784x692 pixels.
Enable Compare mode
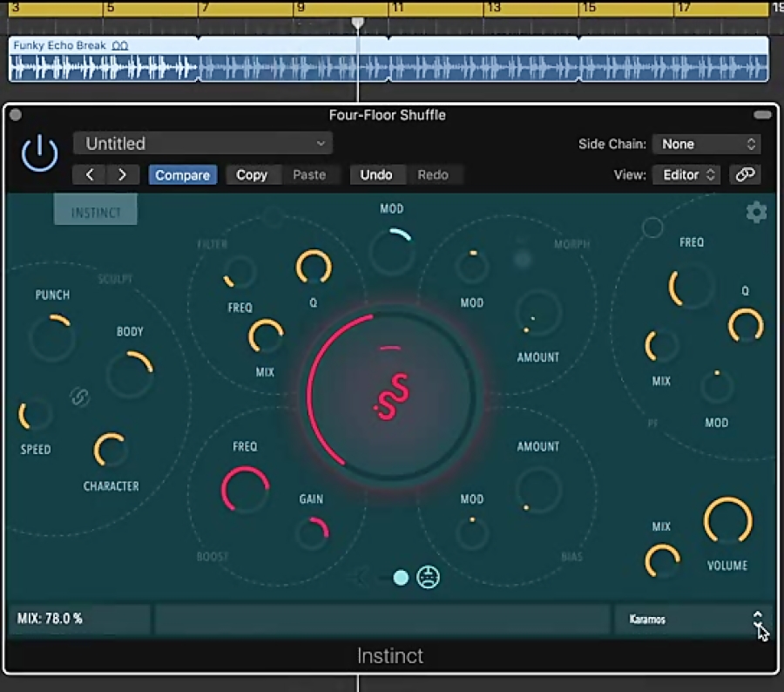(x=182, y=174)
